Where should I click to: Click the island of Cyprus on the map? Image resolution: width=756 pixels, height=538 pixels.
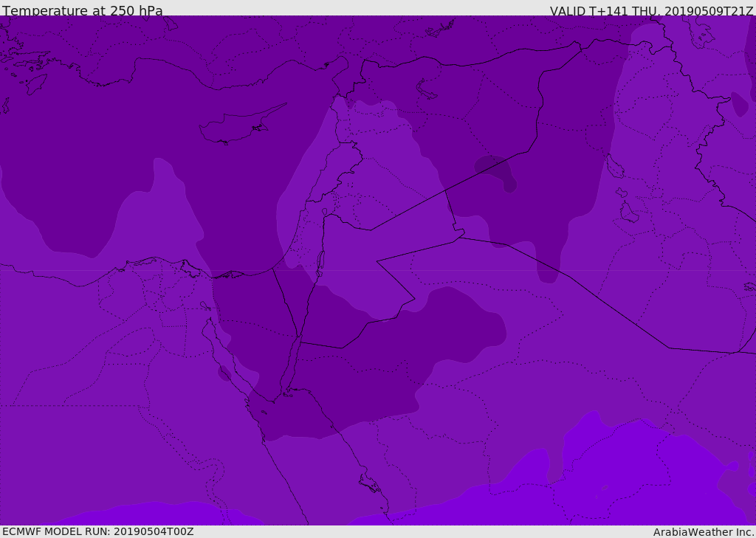click(x=237, y=127)
